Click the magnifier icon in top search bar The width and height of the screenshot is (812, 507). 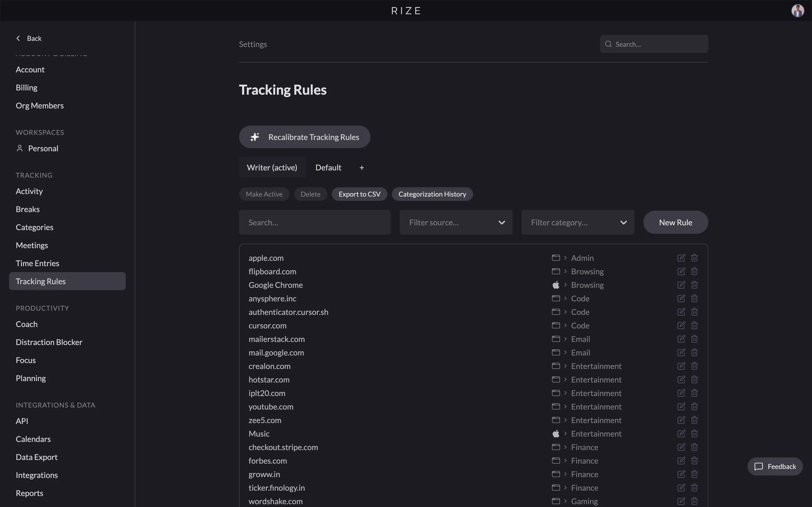(x=608, y=44)
